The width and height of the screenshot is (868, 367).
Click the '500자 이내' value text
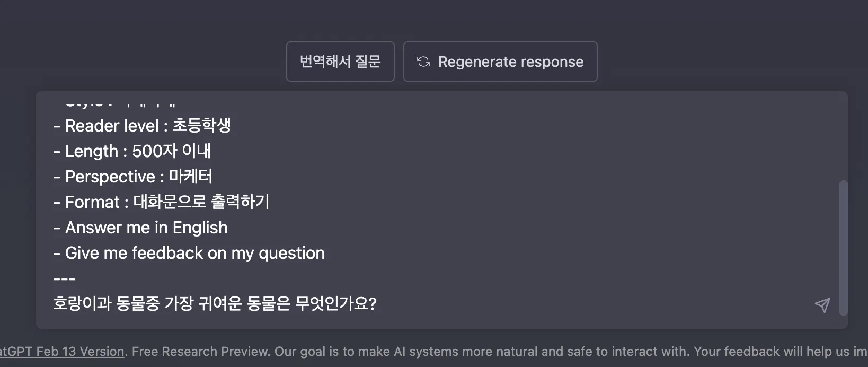(171, 151)
